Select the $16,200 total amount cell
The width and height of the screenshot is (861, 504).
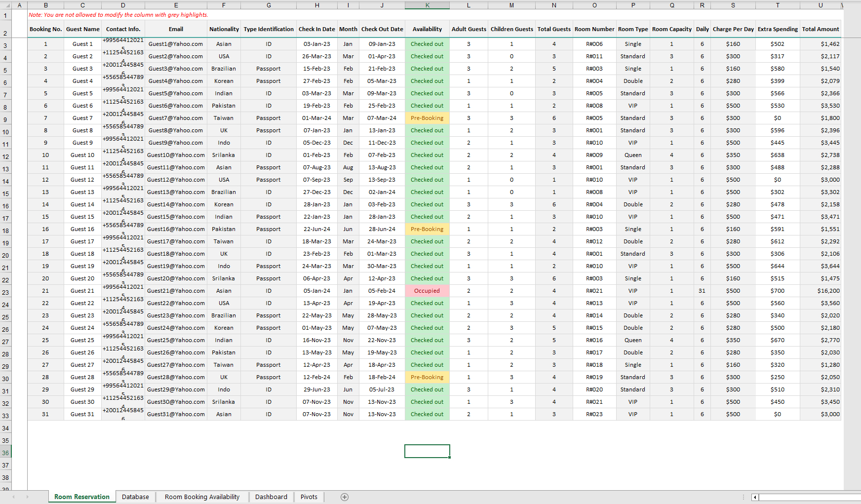click(821, 291)
